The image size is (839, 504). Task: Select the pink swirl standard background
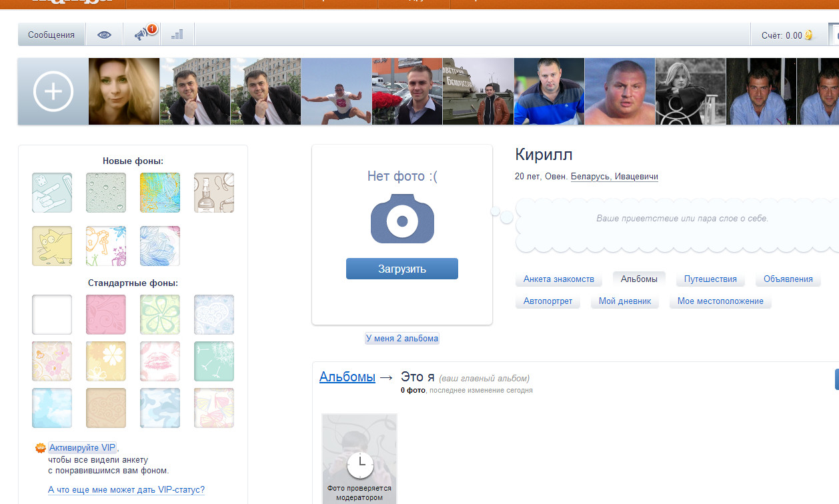(106, 315)
